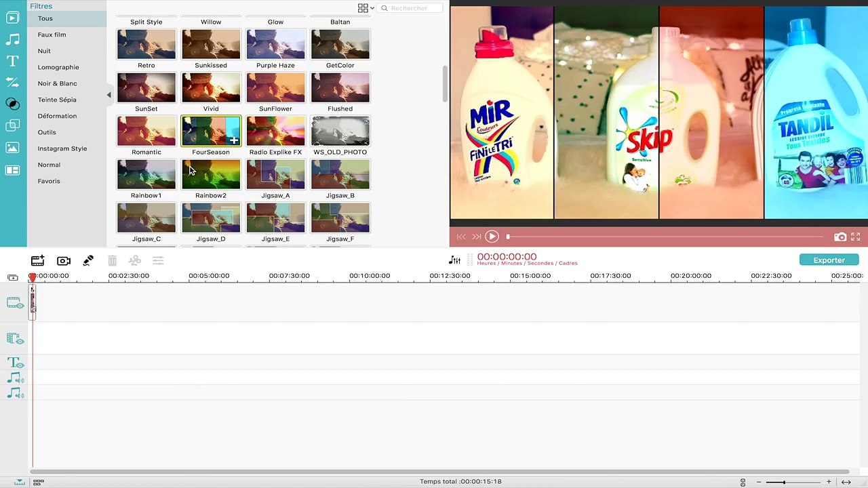
Task: Click the Exporter button
Action: pos(829,260)
